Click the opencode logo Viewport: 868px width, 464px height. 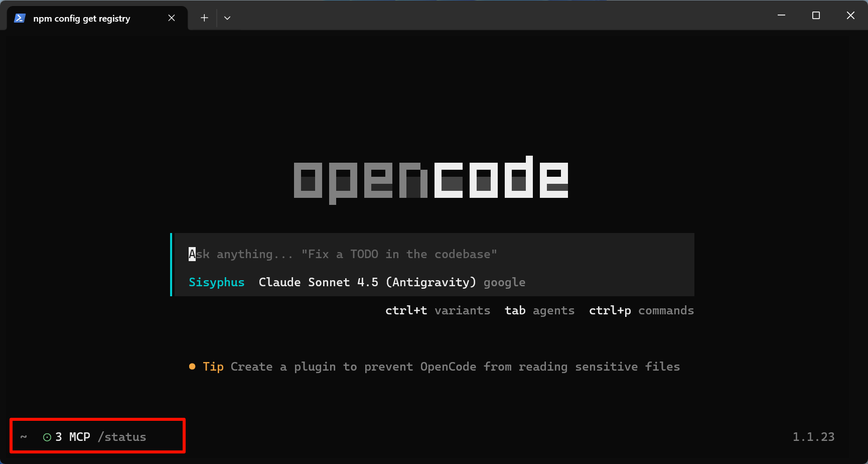(431, 179)
